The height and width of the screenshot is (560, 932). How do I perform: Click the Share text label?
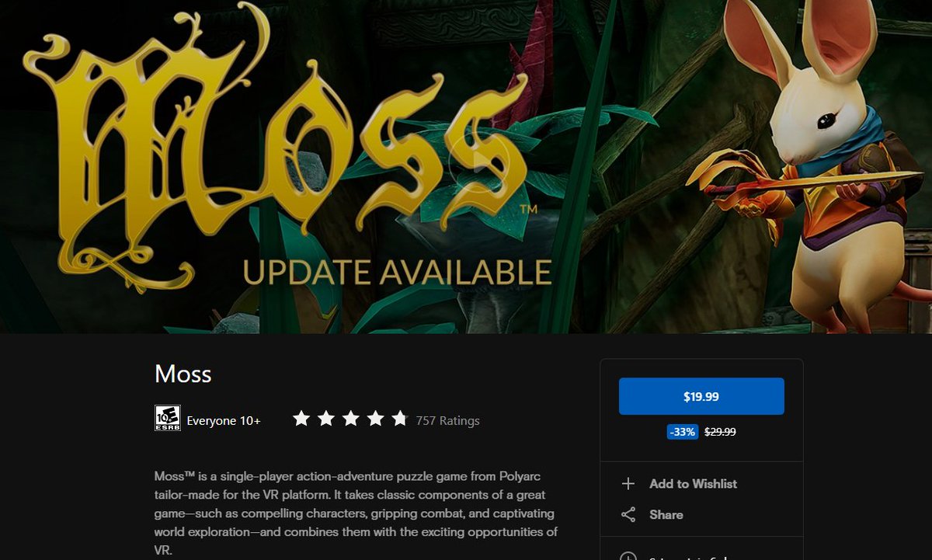[666, 515]
